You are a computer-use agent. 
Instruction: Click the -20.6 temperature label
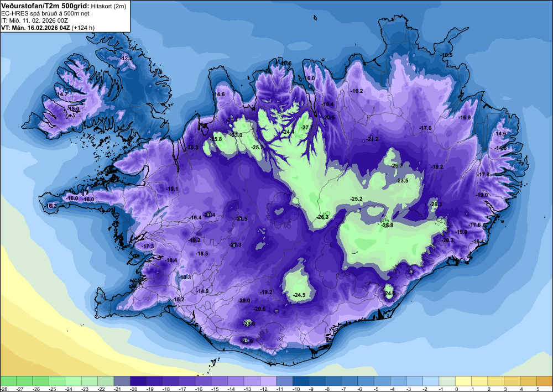[x=259, y=309]
